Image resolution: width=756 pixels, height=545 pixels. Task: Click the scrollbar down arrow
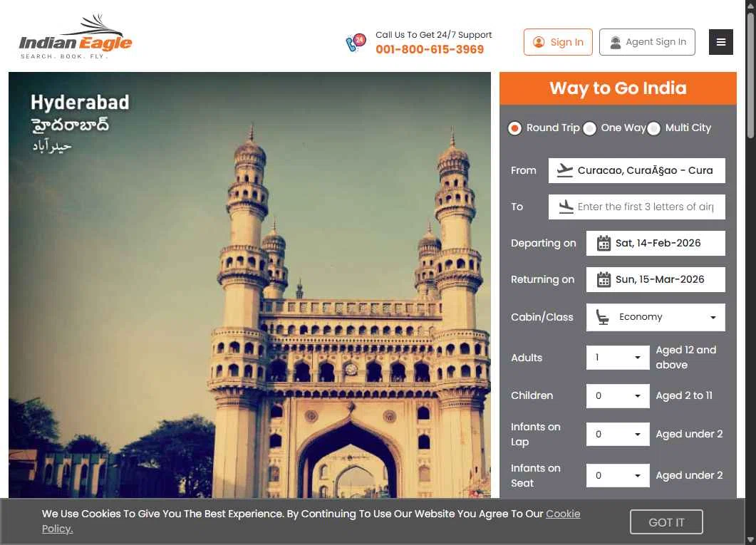point(750,540)
